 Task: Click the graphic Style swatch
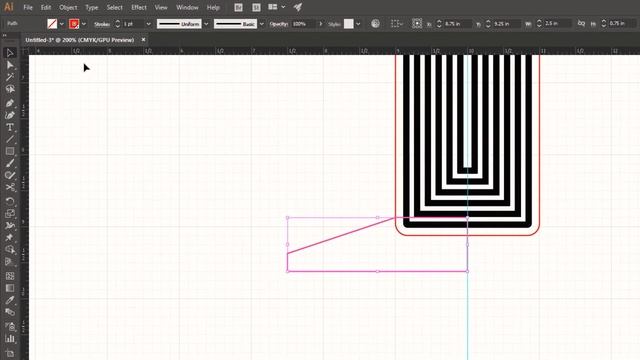(349, 24)
